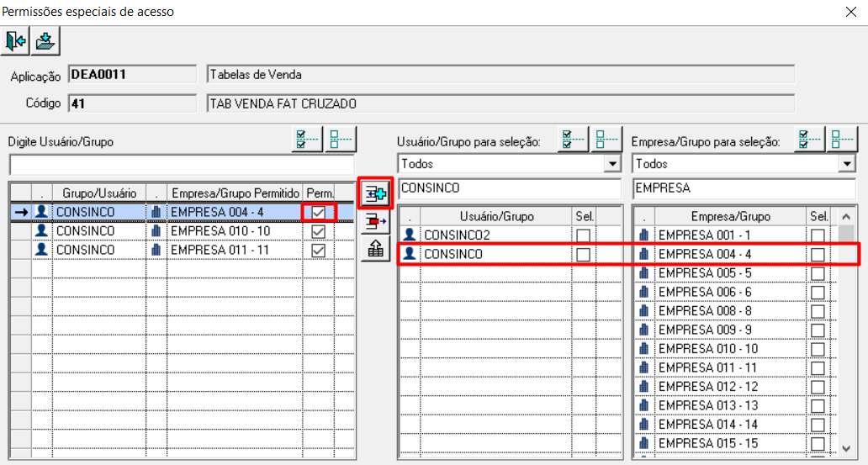The height and width of the screenshot is (465, 868).
Task: Click Tabelas de Venda description field
Action: (x=500, y=74)
